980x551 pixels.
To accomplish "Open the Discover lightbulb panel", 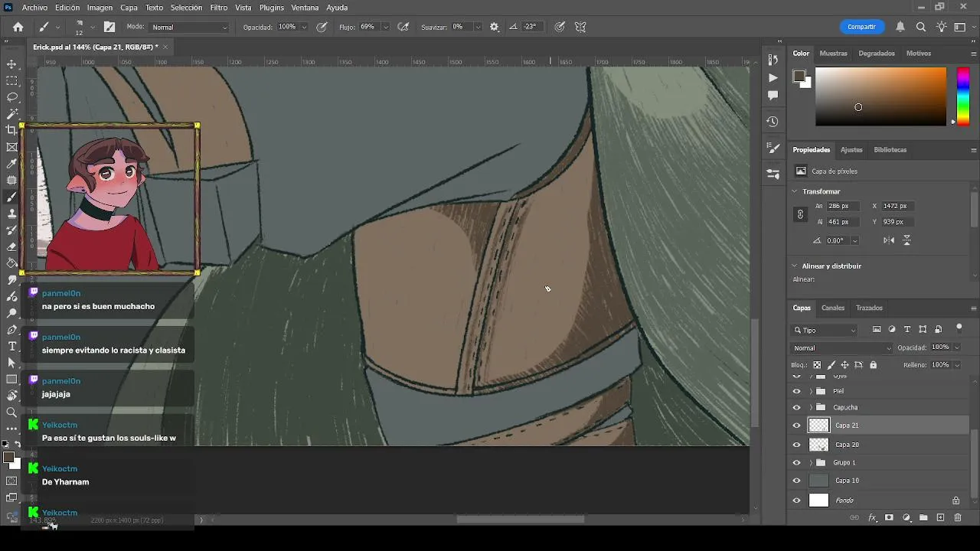I will 942,27.
